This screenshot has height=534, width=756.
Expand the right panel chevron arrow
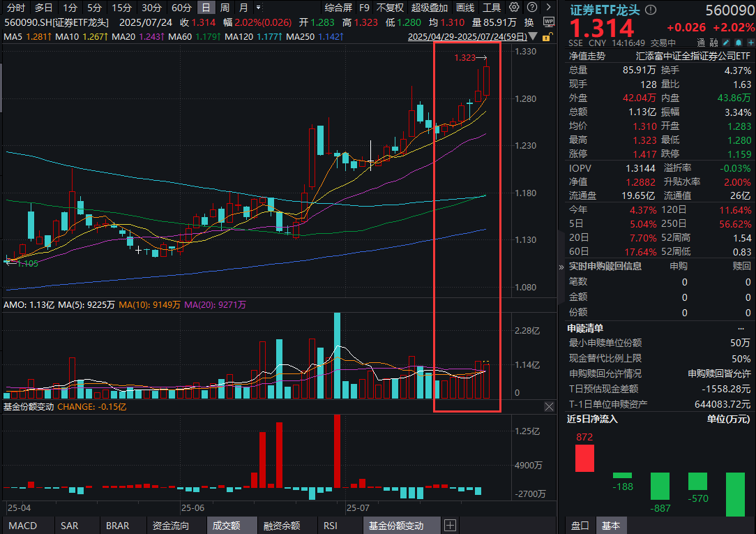(x=560, y=267)
